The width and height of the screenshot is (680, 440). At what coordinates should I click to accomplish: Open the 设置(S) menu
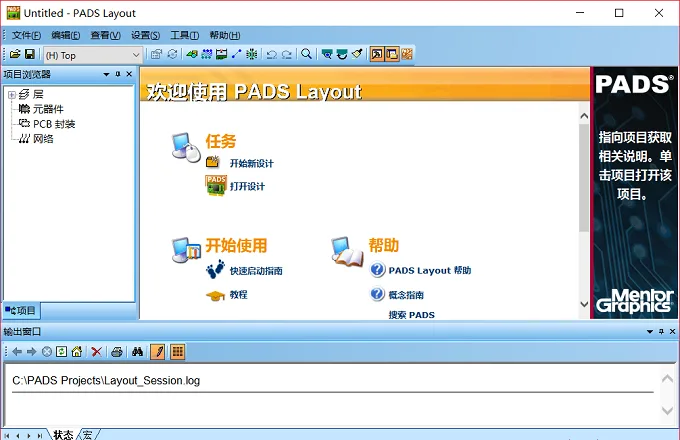(x=145, y=35)
